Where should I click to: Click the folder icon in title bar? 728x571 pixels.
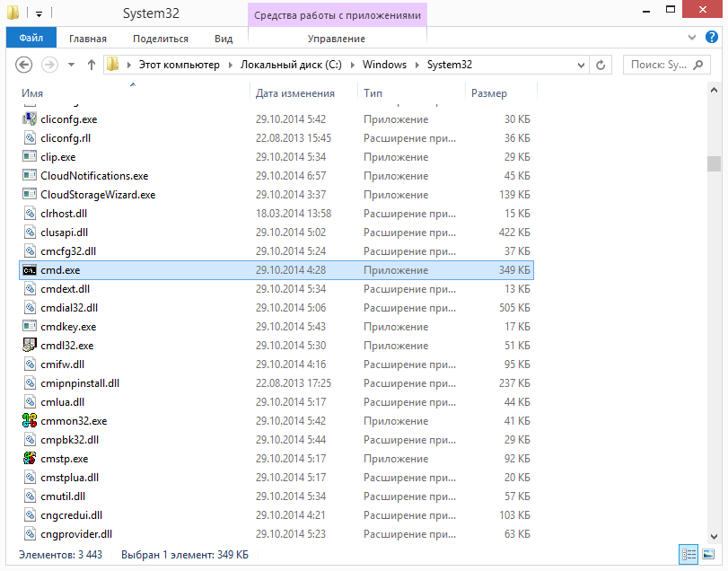[x=13, y=13]
